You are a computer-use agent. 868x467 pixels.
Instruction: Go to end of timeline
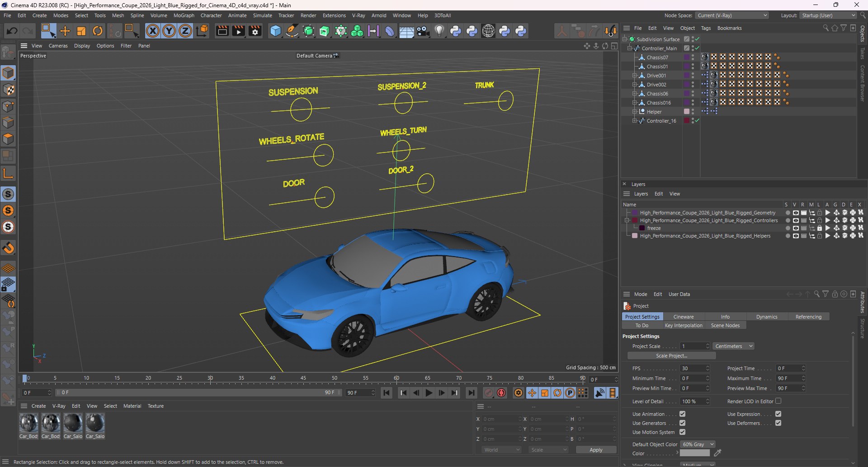click(471, 393)
